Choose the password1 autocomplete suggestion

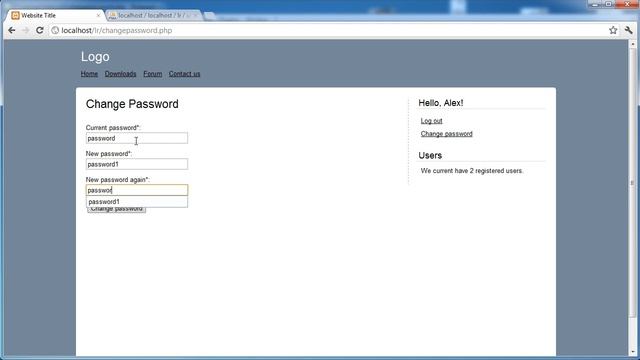click(137, 202)
